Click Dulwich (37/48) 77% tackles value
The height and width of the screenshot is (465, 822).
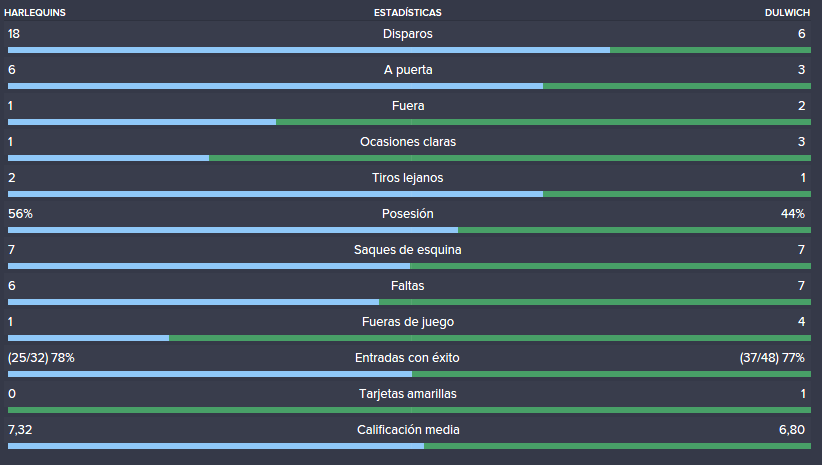click(772, 358)
